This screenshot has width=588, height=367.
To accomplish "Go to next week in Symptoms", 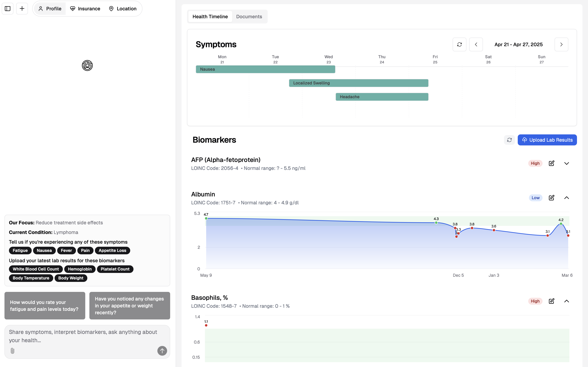I will point(561,44).
